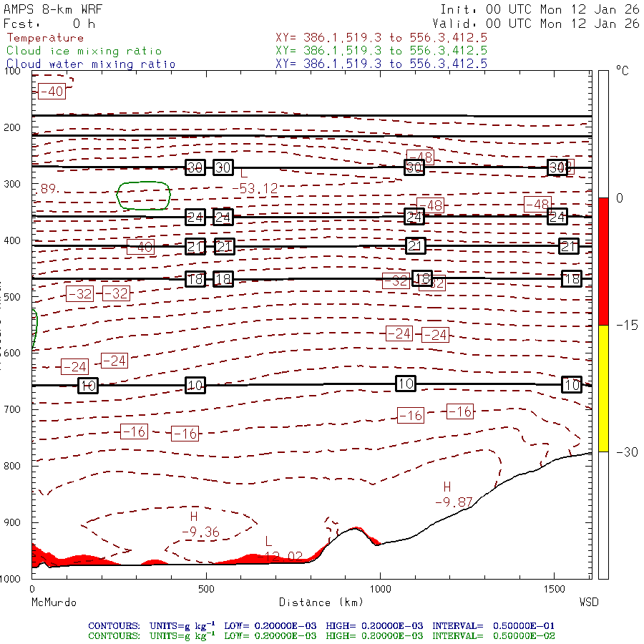Viewport: 644px width, 644px height.
Task: Click the '800' pressure axis label
Action: point(12,466)
